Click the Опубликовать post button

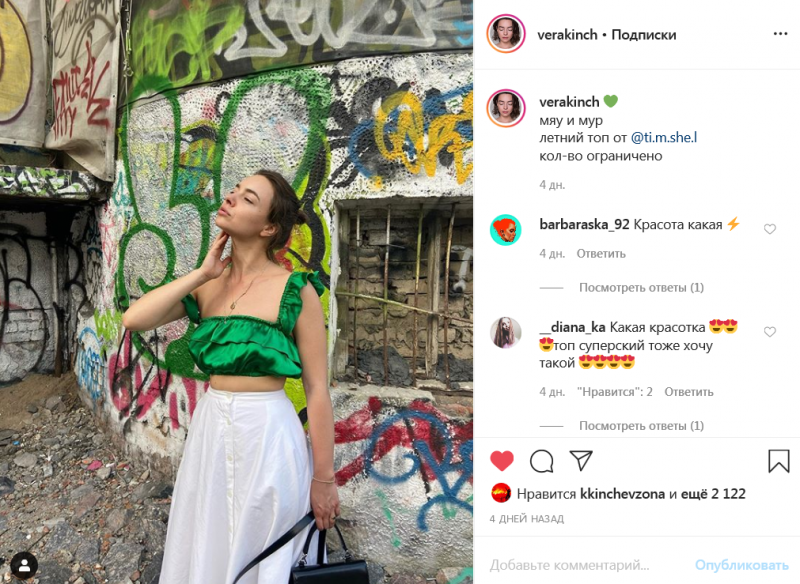pos(741,565)
